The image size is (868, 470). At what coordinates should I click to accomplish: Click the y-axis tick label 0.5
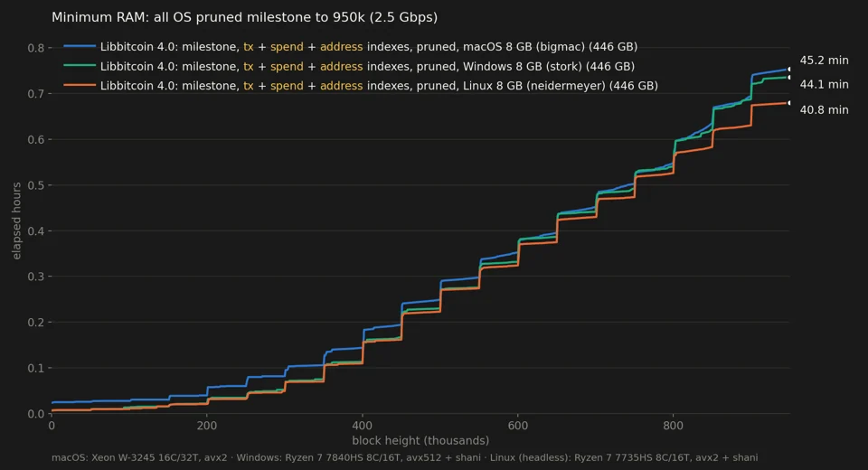pyautogui.click(x=36, y=185)
